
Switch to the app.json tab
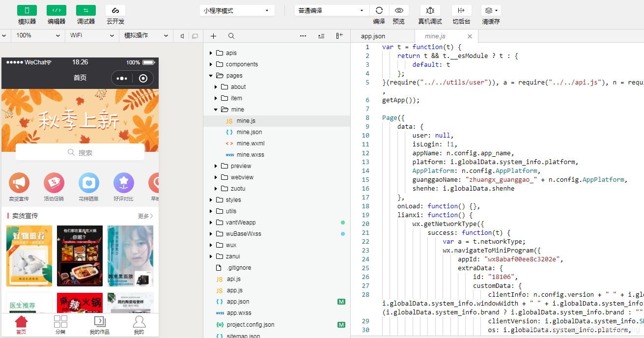373,36
